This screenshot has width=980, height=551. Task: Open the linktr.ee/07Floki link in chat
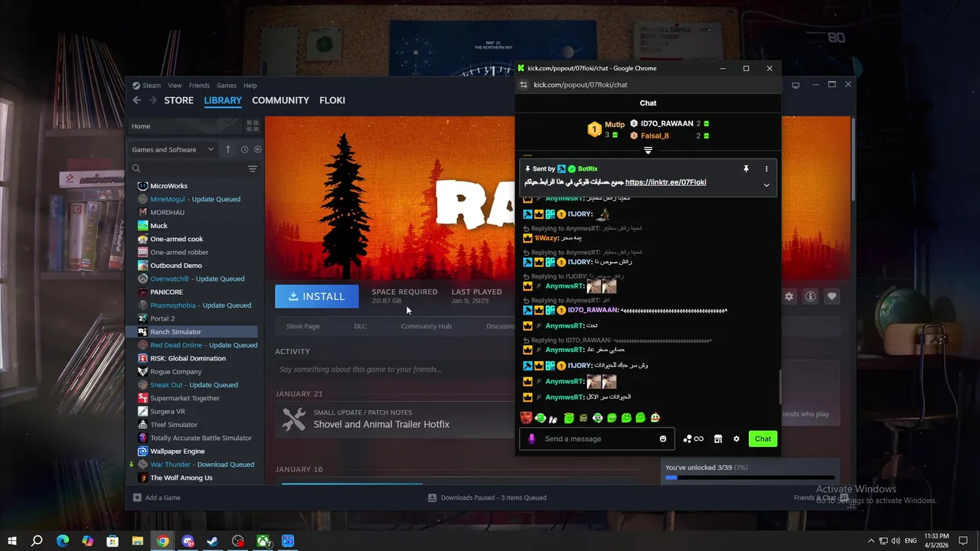[x=665, y=182]
